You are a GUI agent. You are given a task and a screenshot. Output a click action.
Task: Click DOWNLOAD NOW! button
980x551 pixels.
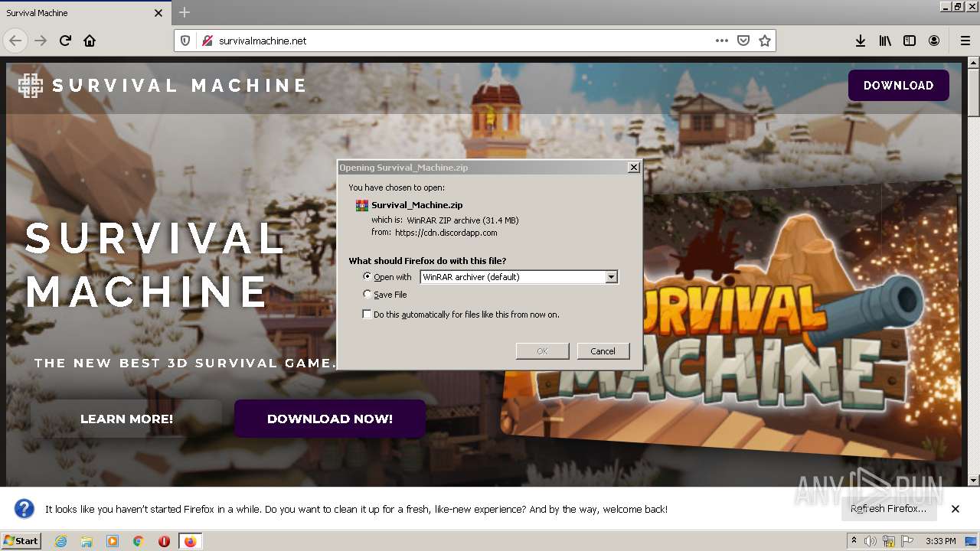click(x=330, y=419)
